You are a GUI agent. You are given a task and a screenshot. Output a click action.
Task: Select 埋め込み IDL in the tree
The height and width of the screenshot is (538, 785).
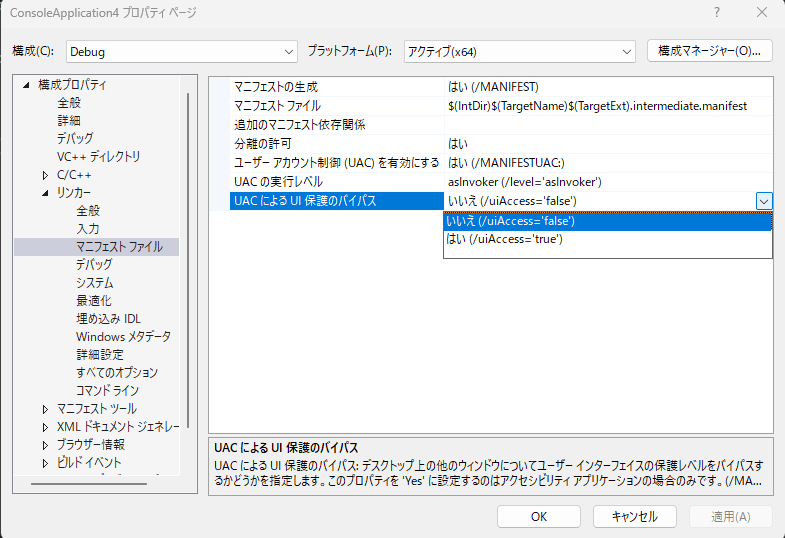(x=108, y=319)
